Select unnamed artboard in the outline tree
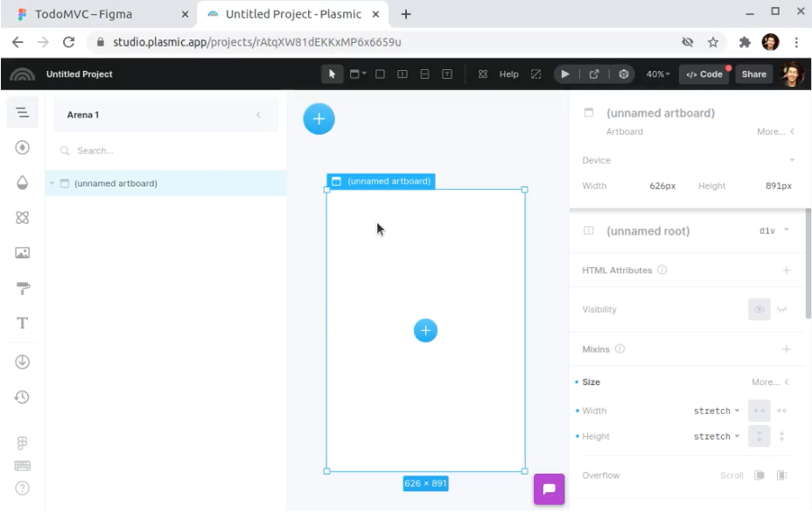 coord(115,184)
